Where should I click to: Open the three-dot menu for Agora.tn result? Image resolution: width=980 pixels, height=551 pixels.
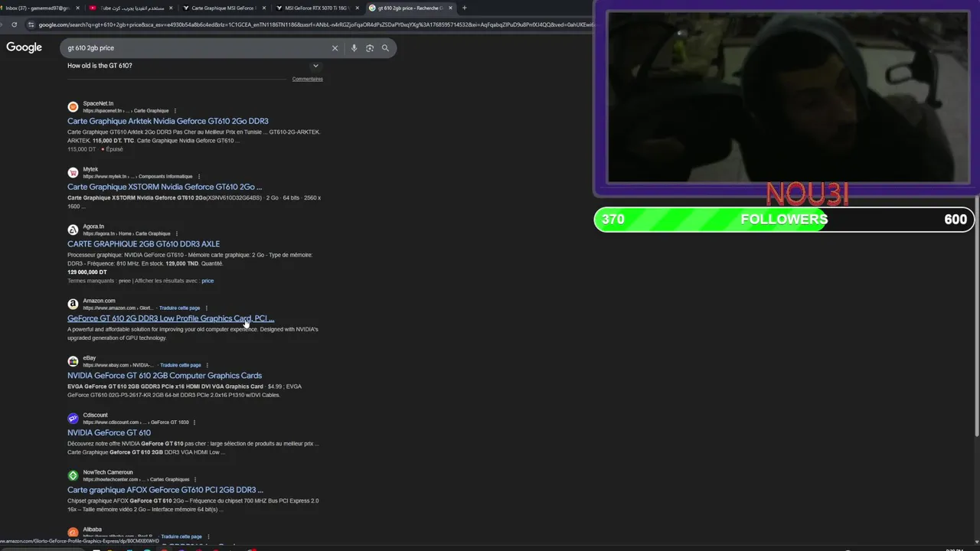[176, 233]
